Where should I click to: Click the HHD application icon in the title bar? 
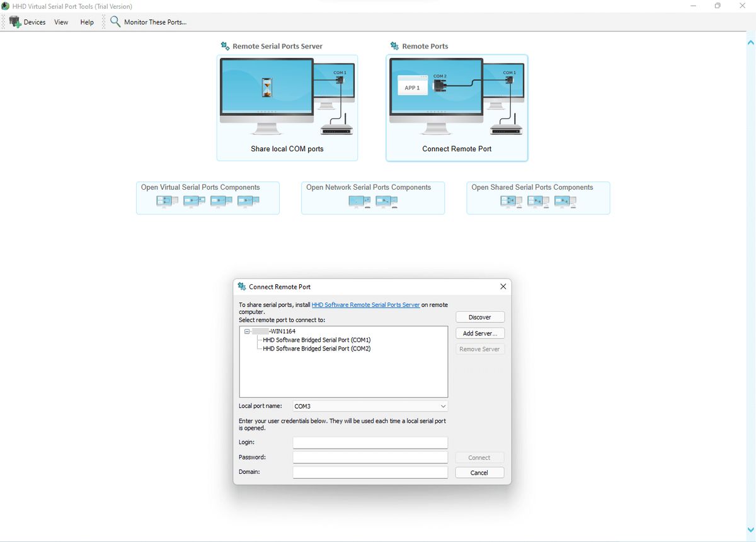tap(6, 6)
